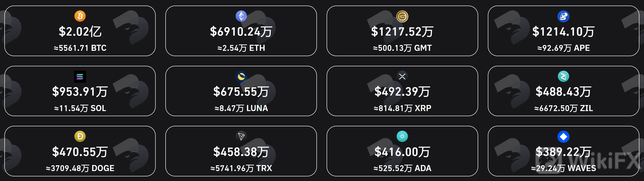
Task: Click the ≈92.69万 APE text
Action: pos(563,48)
